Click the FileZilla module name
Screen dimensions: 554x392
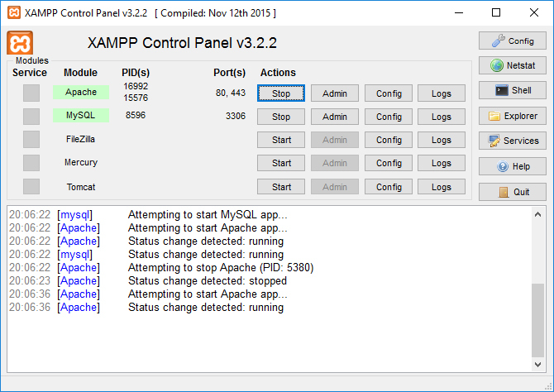[80, 139]
